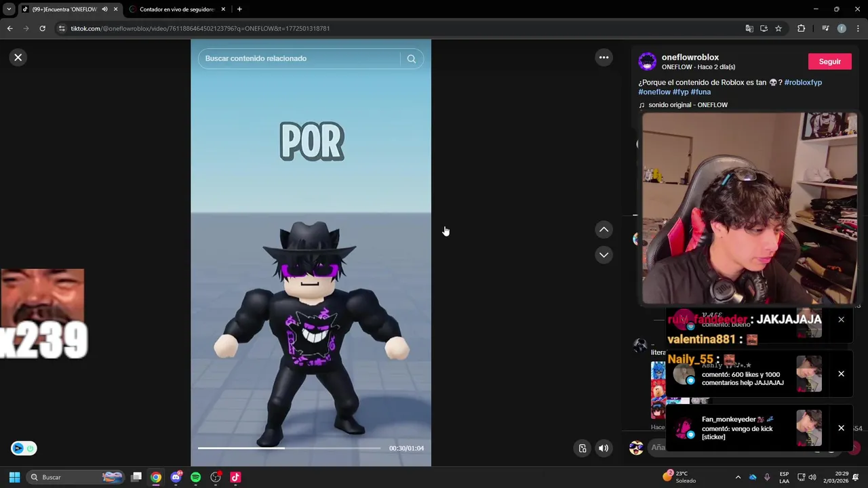Go forward in browser history
Image resolution: width=868 pixels, height=488 pixels.
click(26, 28)
